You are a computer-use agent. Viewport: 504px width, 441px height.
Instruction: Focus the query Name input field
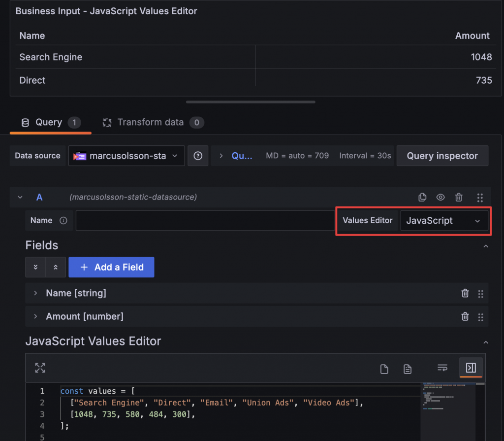(x=205, y=221)
